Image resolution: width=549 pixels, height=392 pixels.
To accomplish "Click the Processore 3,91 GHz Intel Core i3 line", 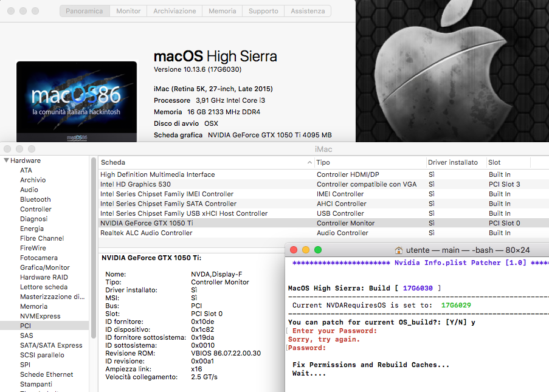I will [209, 100].
